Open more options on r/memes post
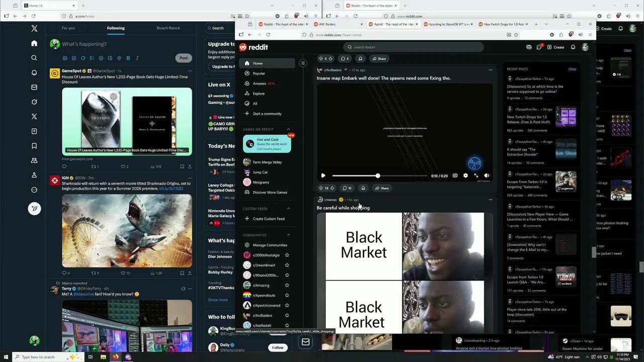The height and width of the screenshot is (362, 644). click(491, 200)
